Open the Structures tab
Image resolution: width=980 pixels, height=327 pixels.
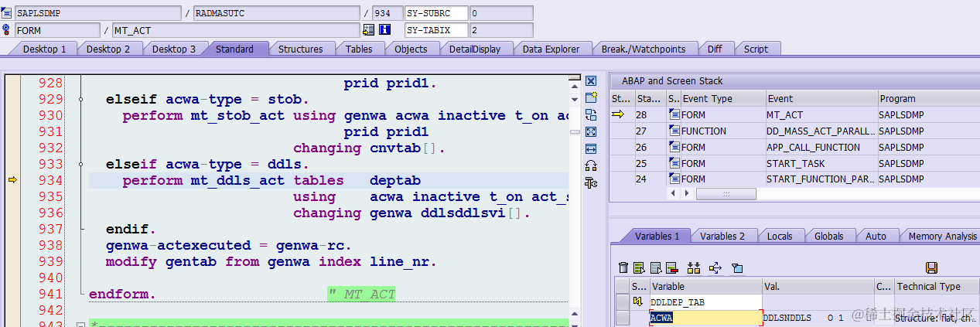tap(300, 49)
